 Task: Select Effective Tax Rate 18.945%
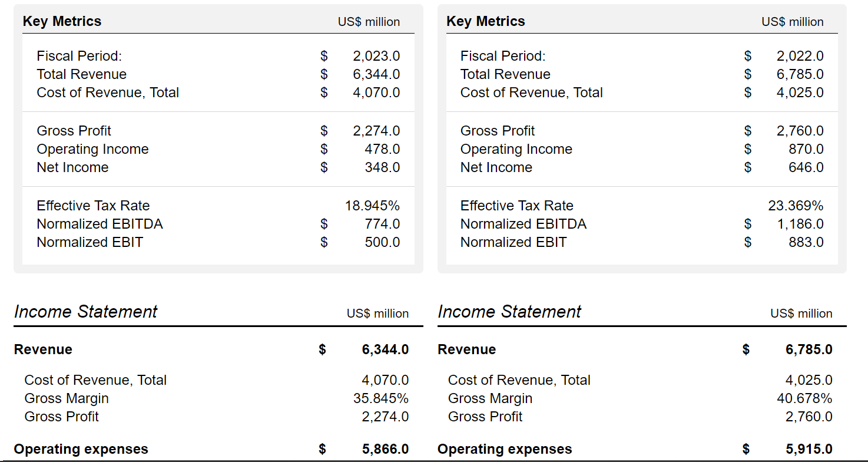tap(372, 206)
